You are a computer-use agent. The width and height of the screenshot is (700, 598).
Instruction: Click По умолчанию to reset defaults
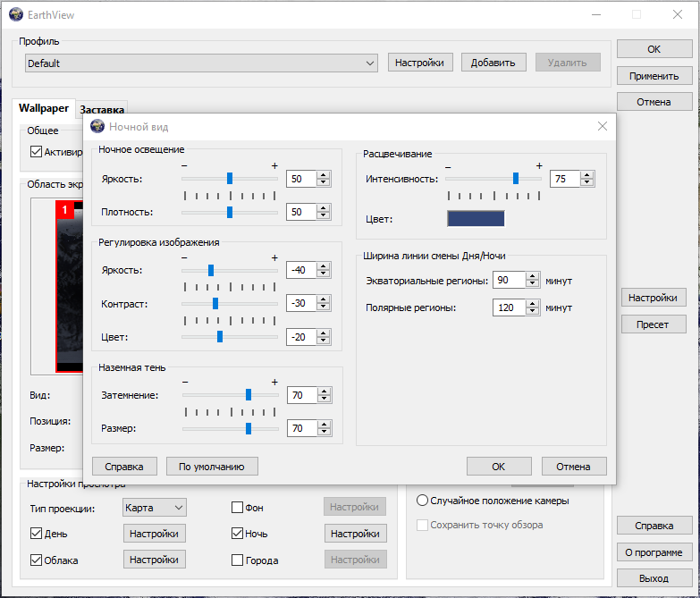(x=212, y=467)
